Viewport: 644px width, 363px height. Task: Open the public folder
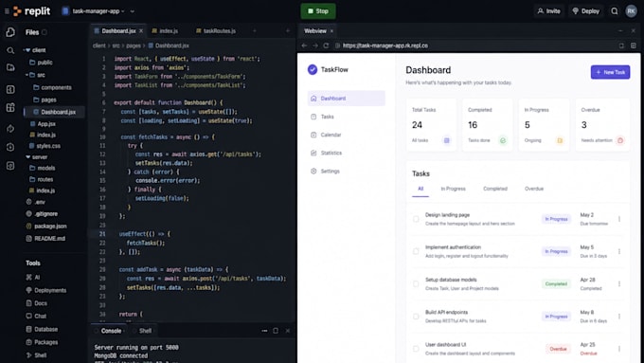41,63
